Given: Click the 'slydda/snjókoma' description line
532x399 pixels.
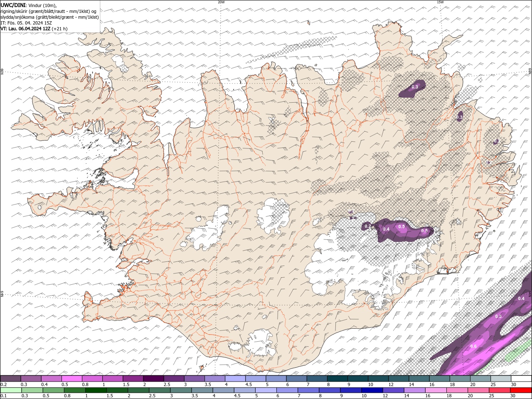Looking at the screenshot, I should click(49, 17).
